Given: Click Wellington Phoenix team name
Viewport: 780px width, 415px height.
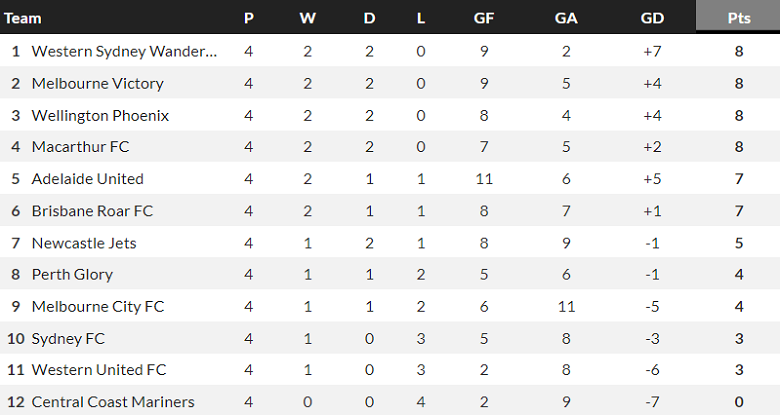Looking at the screenshot, I should click(x=100, y=115).
